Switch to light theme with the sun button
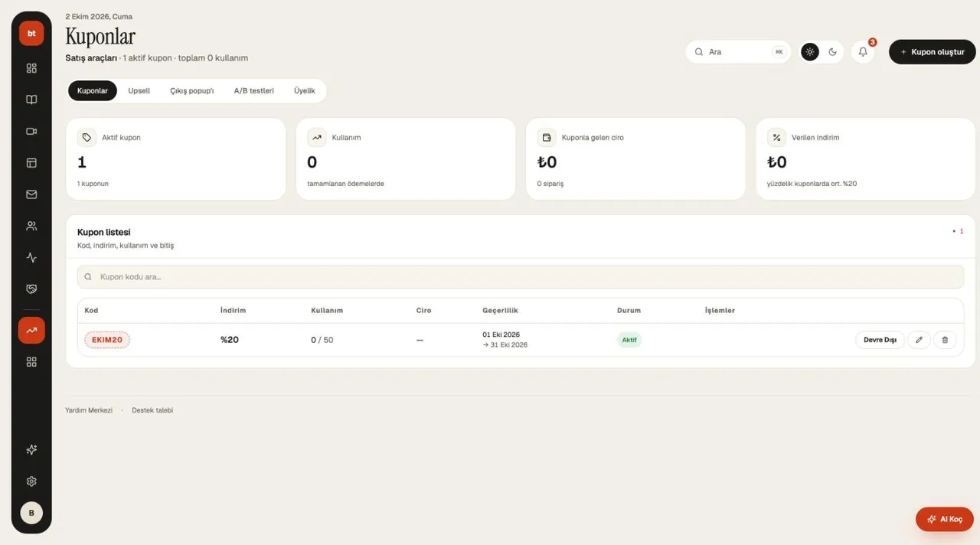 810,52
